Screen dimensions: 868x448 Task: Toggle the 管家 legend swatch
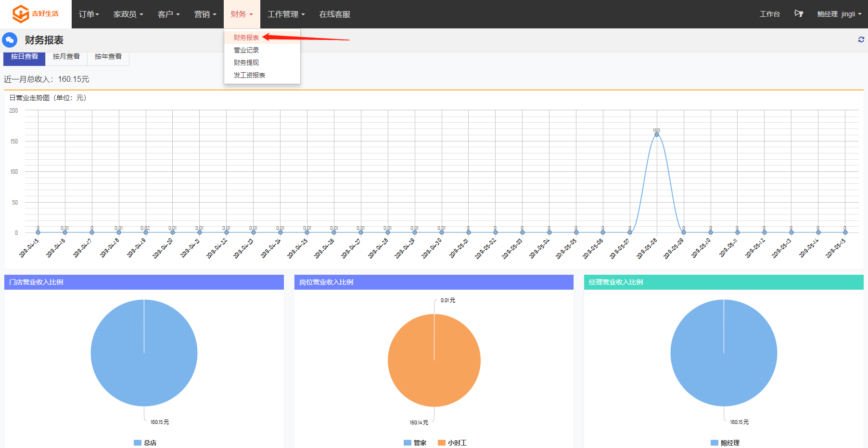coord(408,443)
